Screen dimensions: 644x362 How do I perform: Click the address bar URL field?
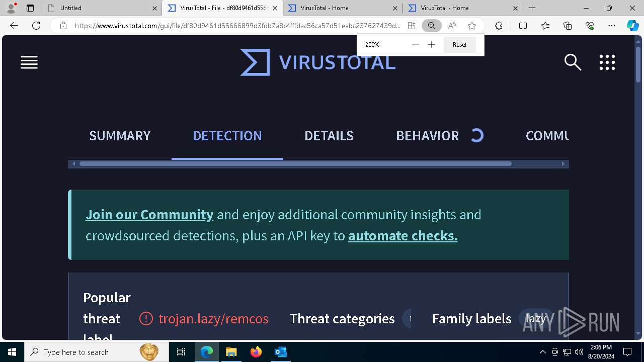point(237,26)
